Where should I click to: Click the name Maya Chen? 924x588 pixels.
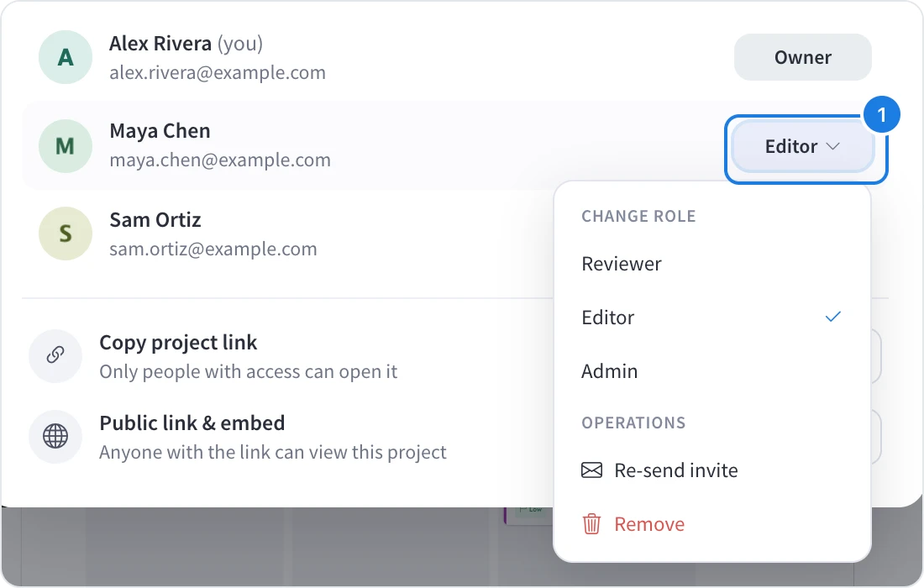[x=160, y=131]
